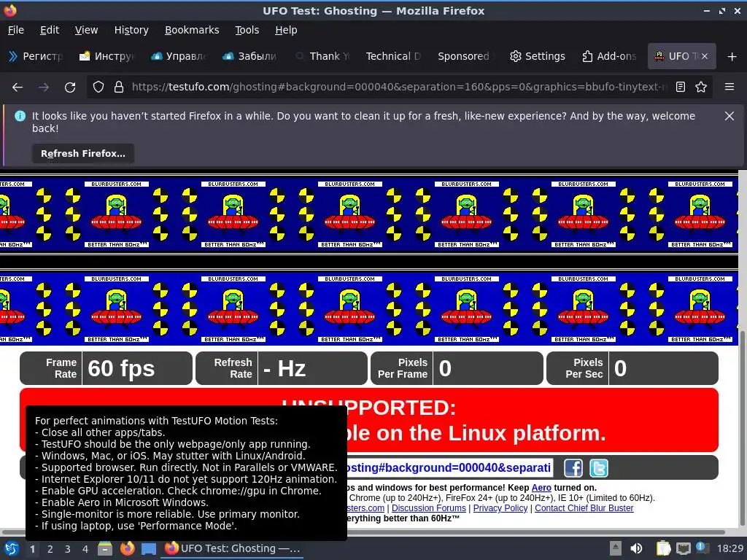
Task: Click the Aero link
Action: point(541,488)
